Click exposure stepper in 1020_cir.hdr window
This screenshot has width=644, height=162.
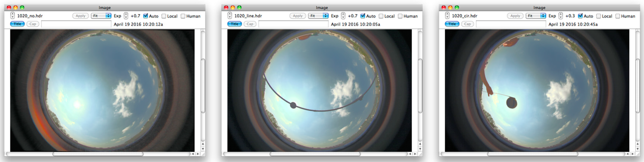click(560, 16)
